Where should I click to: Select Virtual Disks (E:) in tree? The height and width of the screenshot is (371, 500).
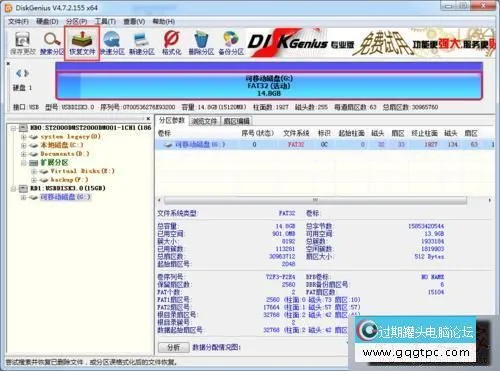(82, 171)
